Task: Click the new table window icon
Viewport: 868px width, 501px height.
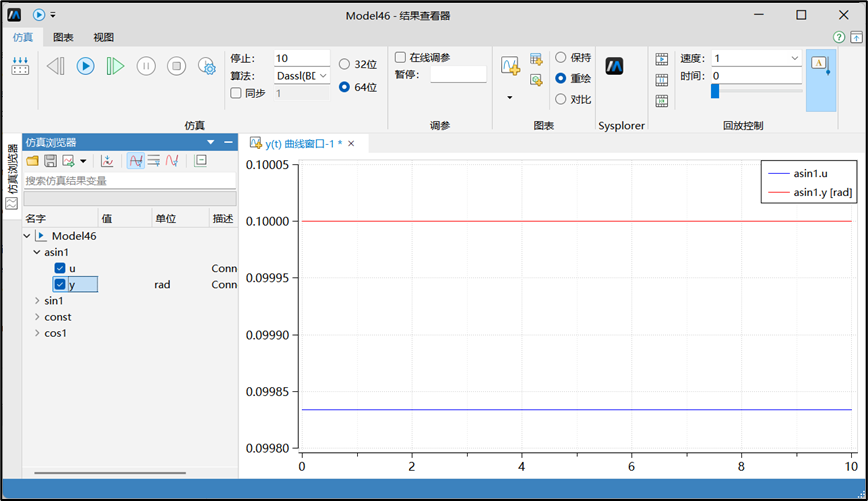Action: (x=536, y=59)
